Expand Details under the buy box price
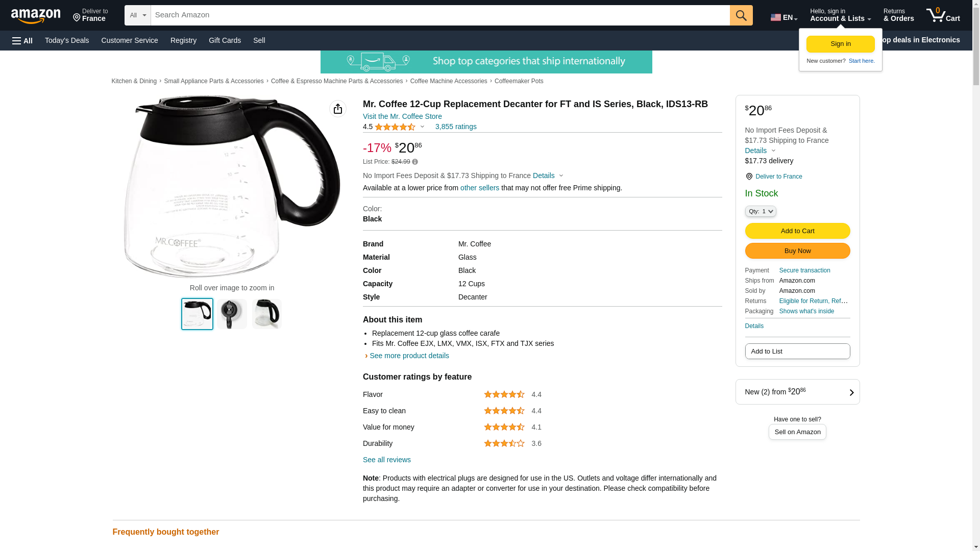Viewport: 980px width, 551px height. click(760, 151)
